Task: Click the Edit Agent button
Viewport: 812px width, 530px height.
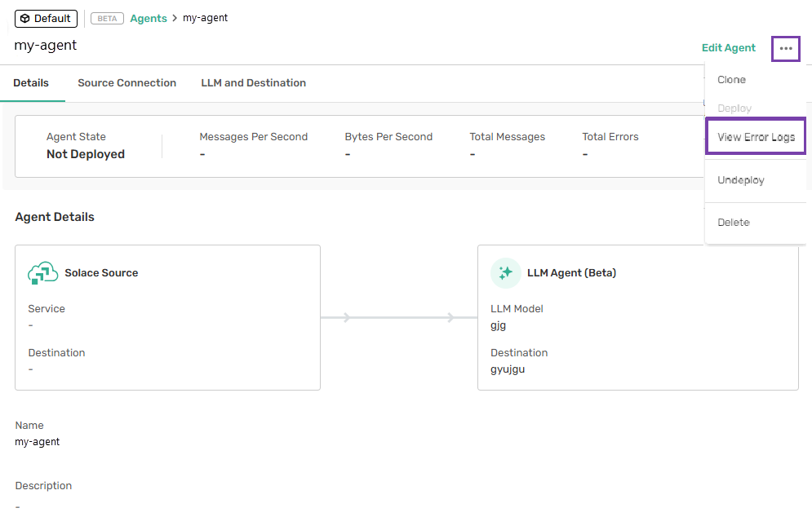Action: pyautogui.click(x=728, y=48)
